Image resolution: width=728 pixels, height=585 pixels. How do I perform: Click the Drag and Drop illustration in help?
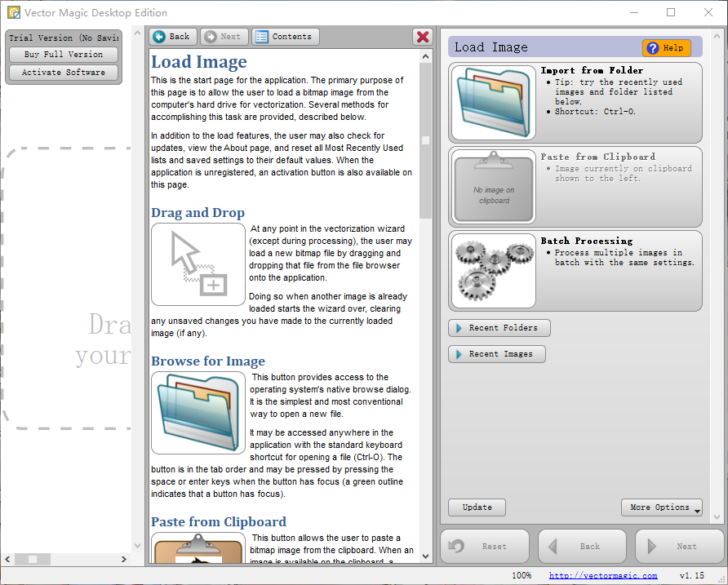pos(198,264)
